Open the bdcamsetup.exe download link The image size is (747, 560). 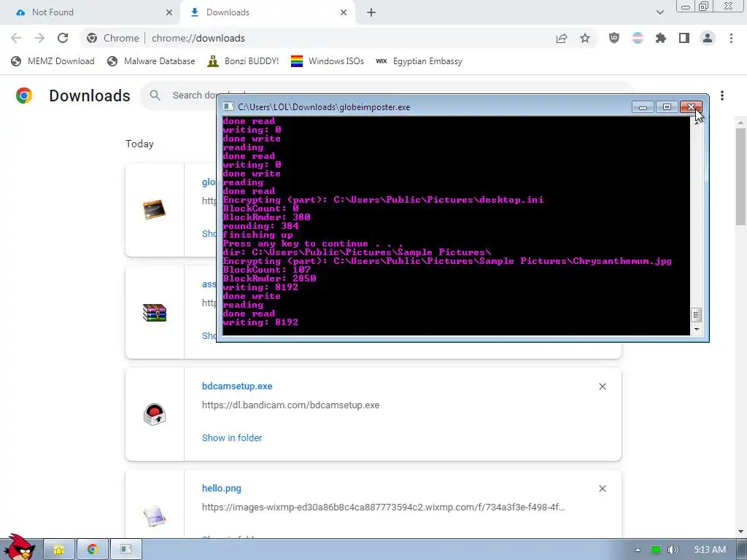click(237, 386)
